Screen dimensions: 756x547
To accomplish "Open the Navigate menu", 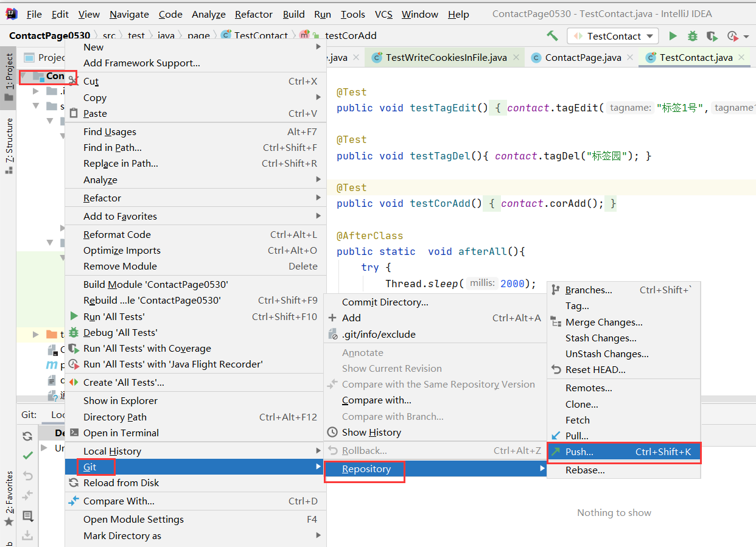I will tap(129, 14).
